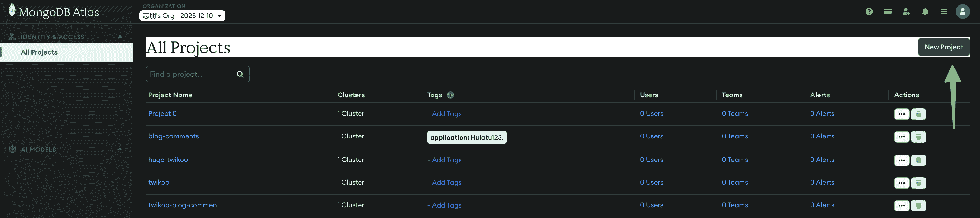The height and width of the screenshot is (218, 980).
Task: Open 0 Users for twikoo-blog-comment
Action: [651, 205]
